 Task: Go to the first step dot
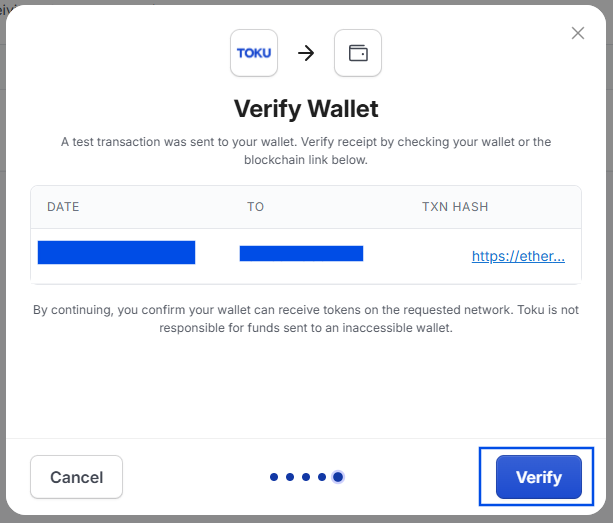pyautogui.click(x=274, y=477)
